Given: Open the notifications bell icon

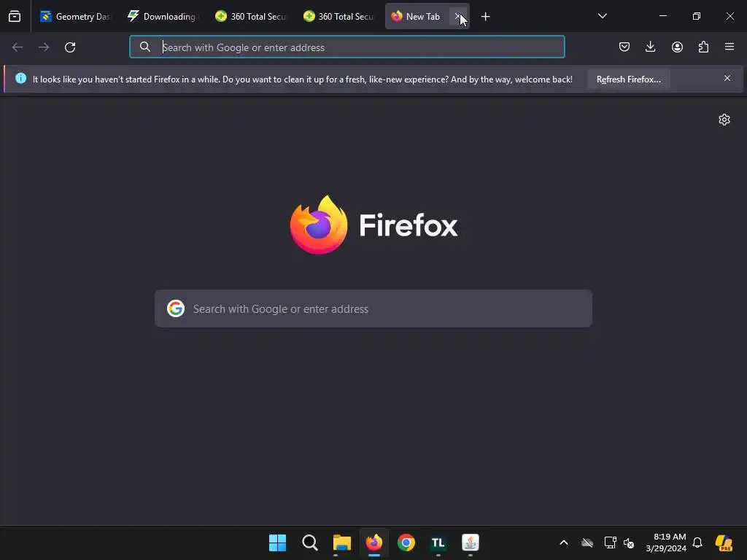Looking at the screenshot, I should 697,542.
